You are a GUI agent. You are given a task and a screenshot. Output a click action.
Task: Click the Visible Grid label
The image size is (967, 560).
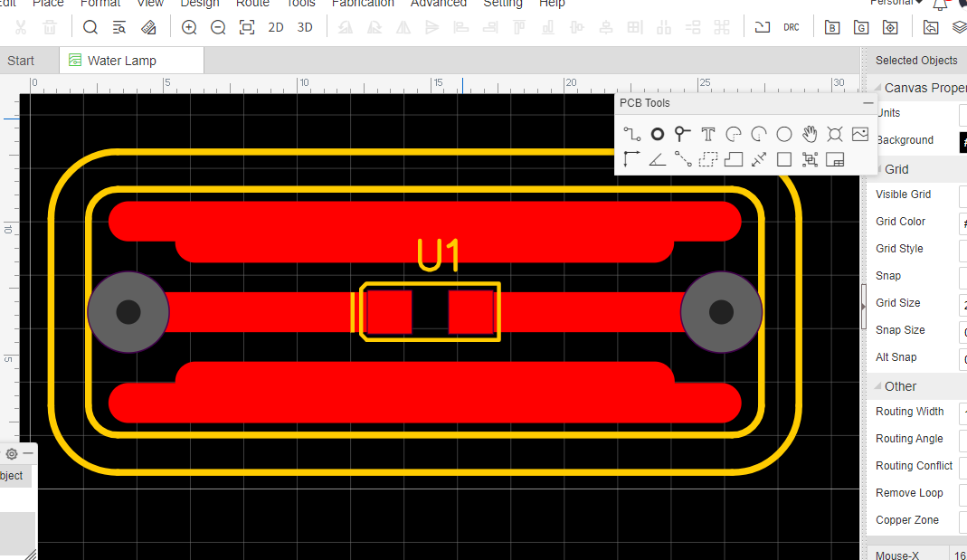[x=903, y=195]
